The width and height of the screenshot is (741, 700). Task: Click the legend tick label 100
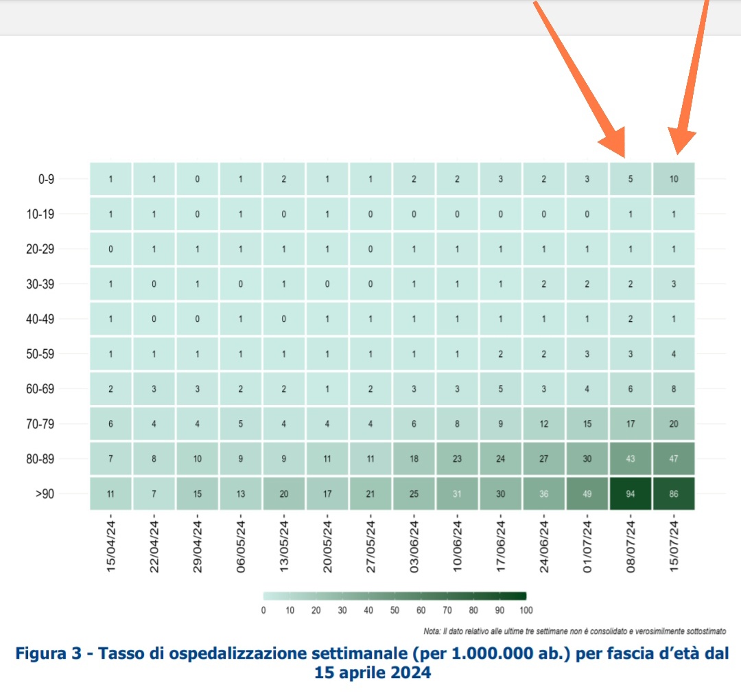[526, 610]
